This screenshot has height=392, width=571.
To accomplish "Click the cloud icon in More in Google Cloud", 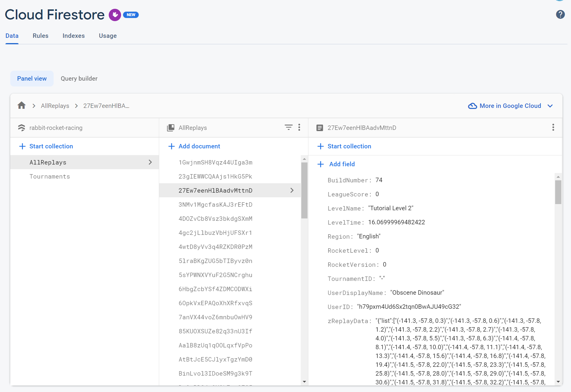I will pyautogui.click(x=472, y=106).
